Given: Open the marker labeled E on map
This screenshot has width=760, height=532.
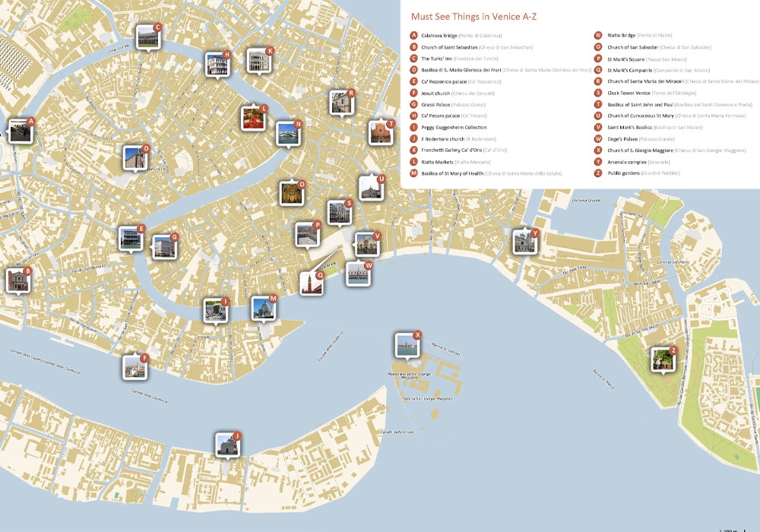Looking at the screenshot, I should pos(131,239).
